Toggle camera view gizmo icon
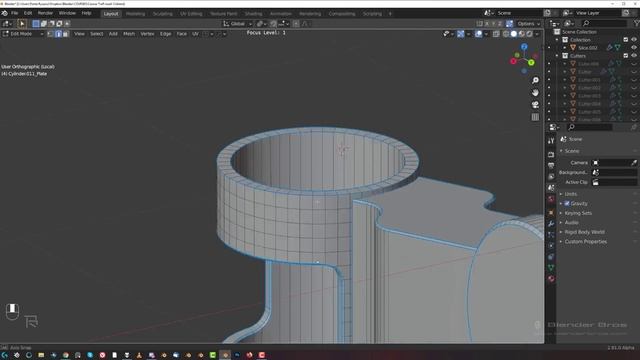The height and width of the screenshot is (360, 640). pos(535,105)
